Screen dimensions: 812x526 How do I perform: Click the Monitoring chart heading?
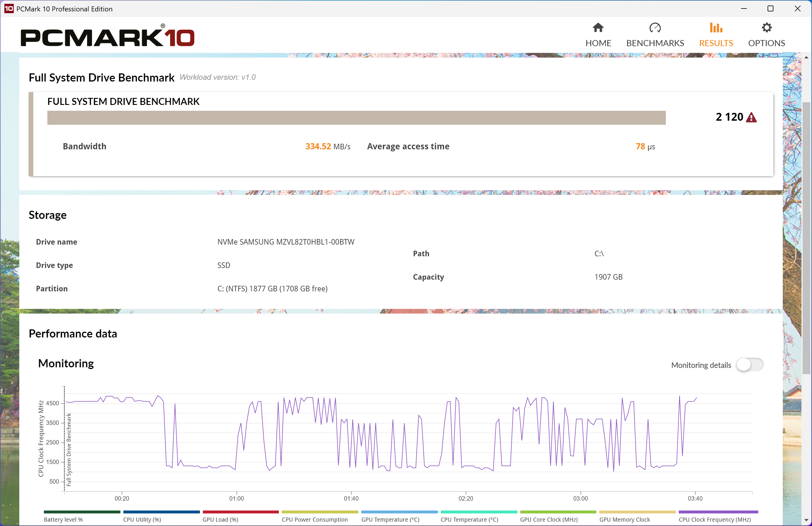66,364
